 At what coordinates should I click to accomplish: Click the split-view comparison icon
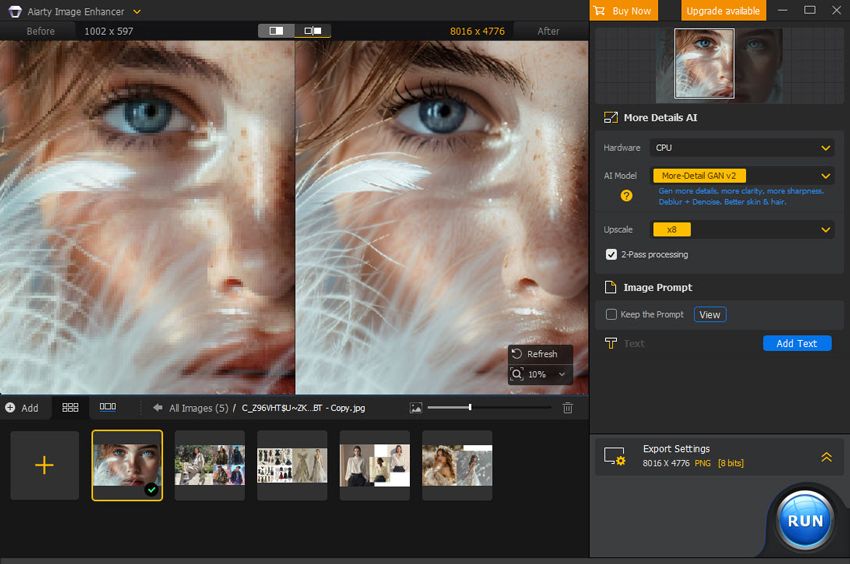pyautogui.click(x=276, y=31)
